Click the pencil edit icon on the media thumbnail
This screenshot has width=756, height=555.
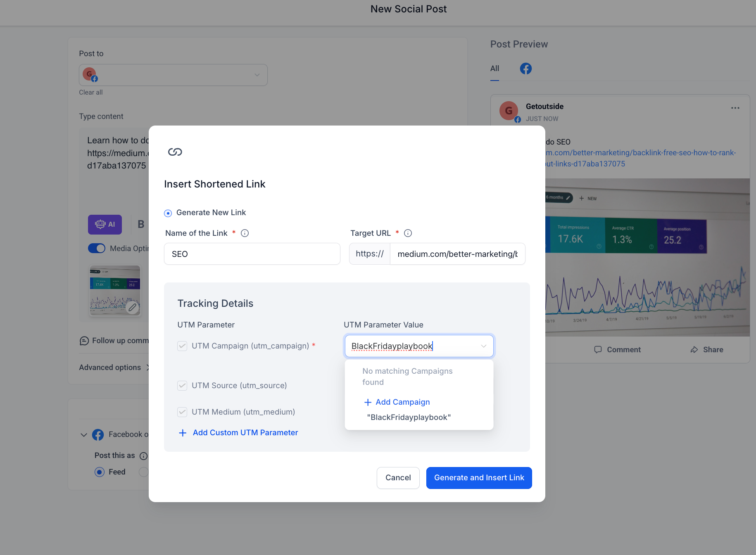click(x=133, y=308)
